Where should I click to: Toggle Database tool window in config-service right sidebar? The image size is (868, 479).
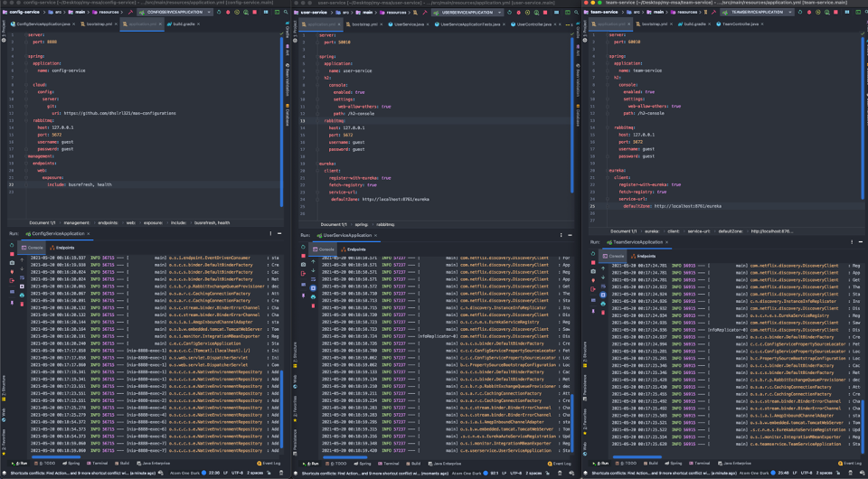coord(288,115)
